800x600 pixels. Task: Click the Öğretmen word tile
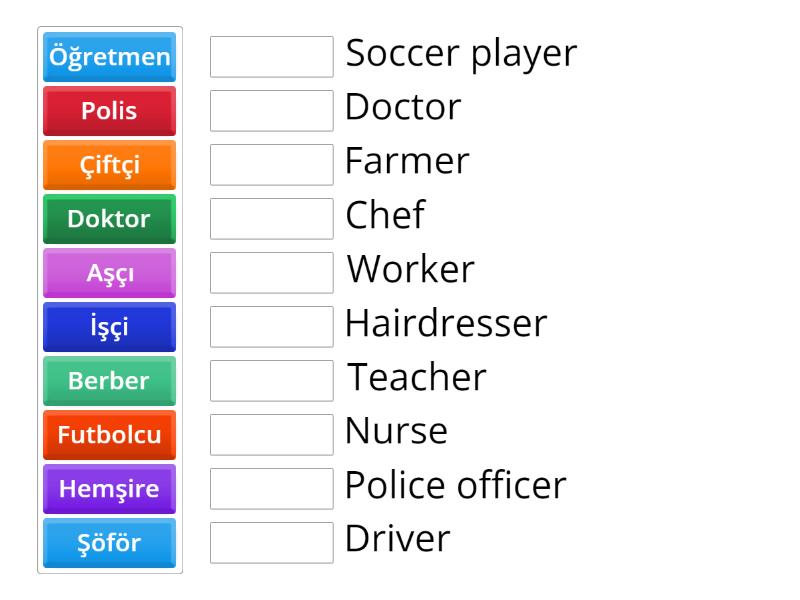point(109,57)
